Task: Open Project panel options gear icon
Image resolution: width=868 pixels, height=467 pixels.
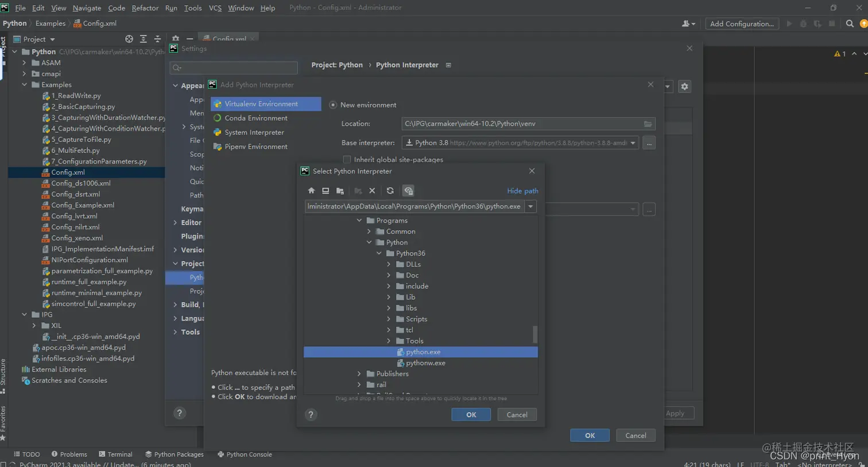Action: tap(176, 39)
